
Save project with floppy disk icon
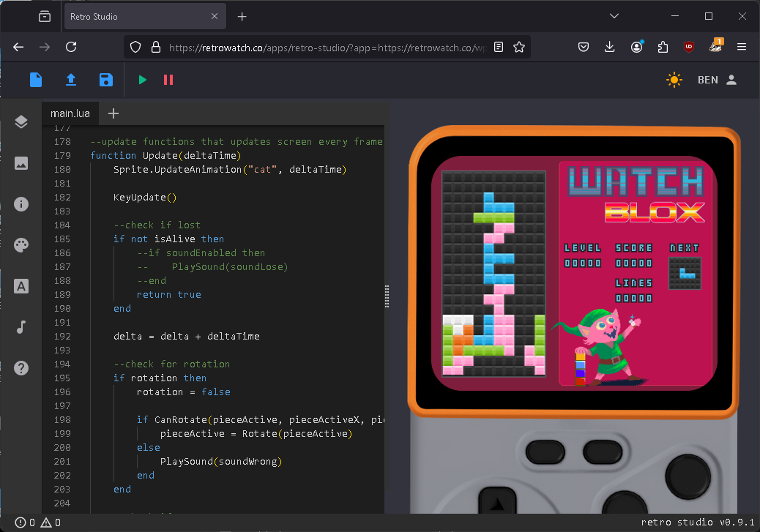(x=106, y=80)
